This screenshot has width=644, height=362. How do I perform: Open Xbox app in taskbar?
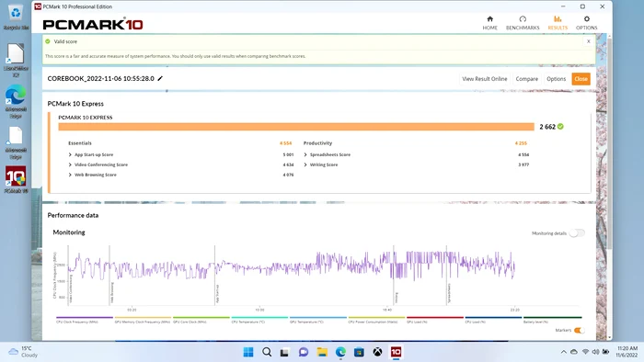377,352
